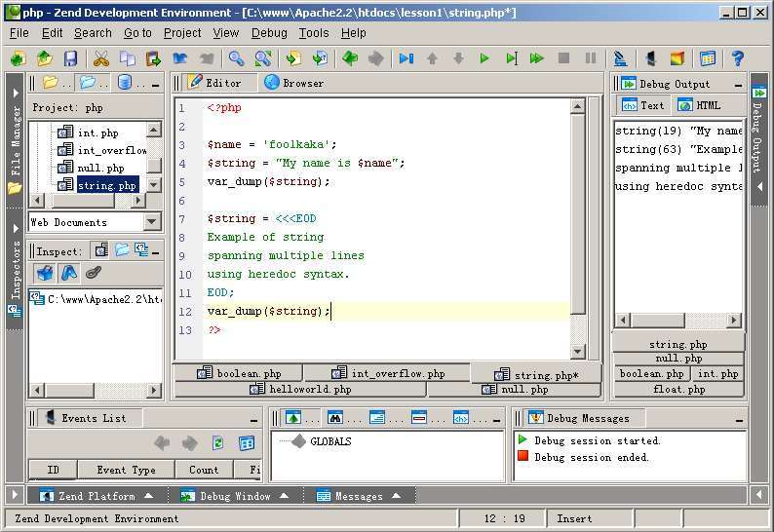Screen dimensions: 774x532
Task: Click the first open-folder icon in File Manager
Action: 50,83
